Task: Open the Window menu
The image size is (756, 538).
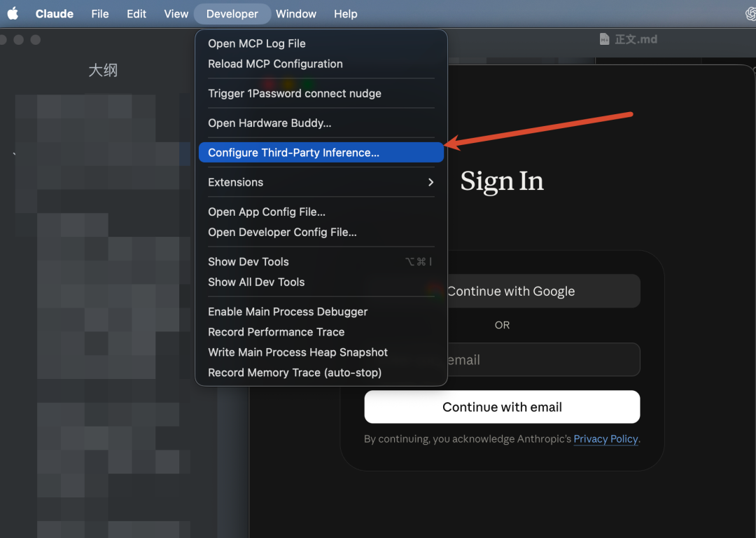Action: click(x=295, y=14)
